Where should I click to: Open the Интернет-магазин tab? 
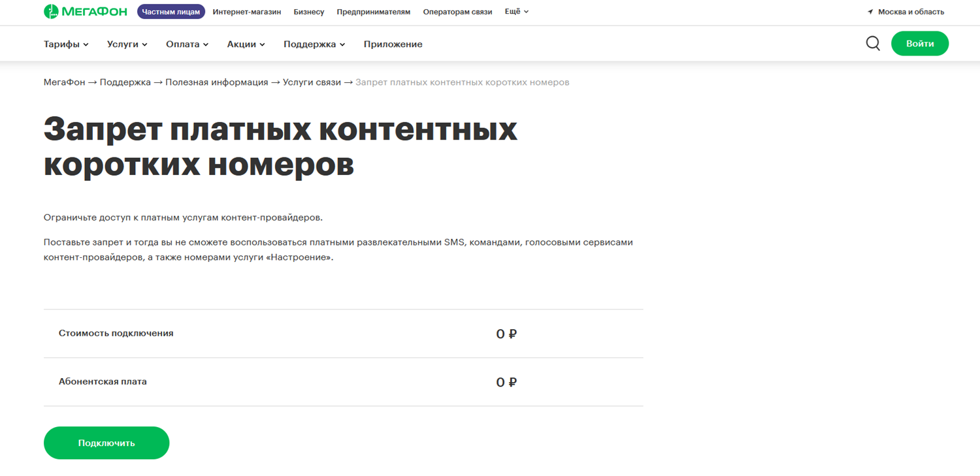pyautogui.click(x=247, y=12)
